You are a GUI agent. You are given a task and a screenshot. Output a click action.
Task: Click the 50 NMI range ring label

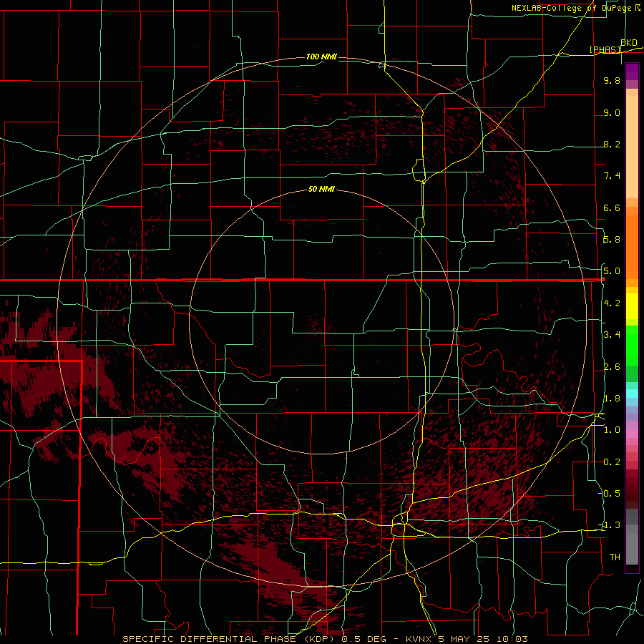tap(321, 189)
